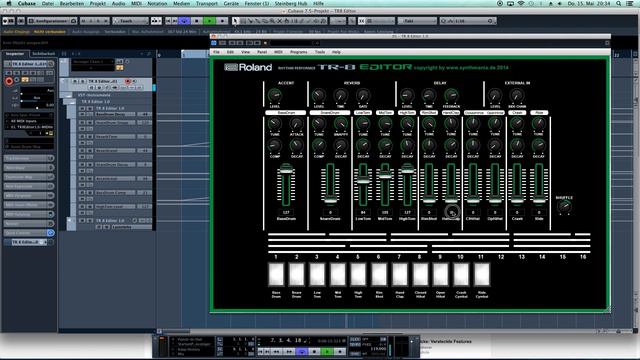Click the SnareDrum label button

tap(330, 112)
